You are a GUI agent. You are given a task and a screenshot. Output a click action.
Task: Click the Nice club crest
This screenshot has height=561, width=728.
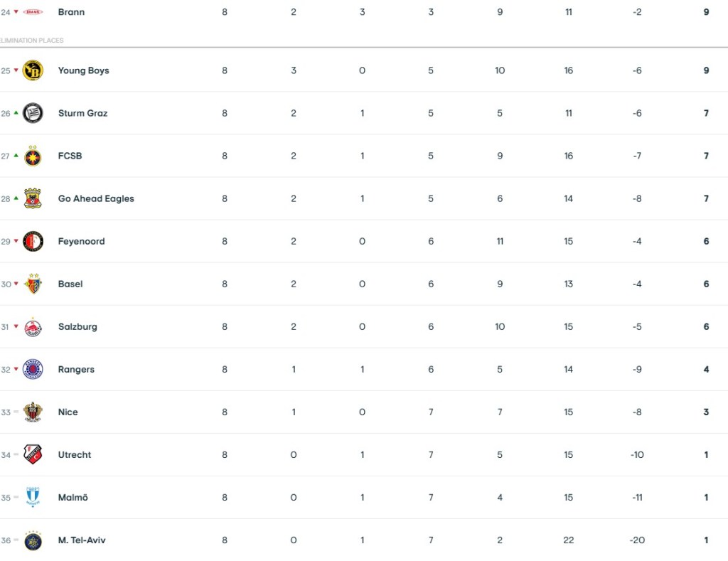[x=33, y=412]
